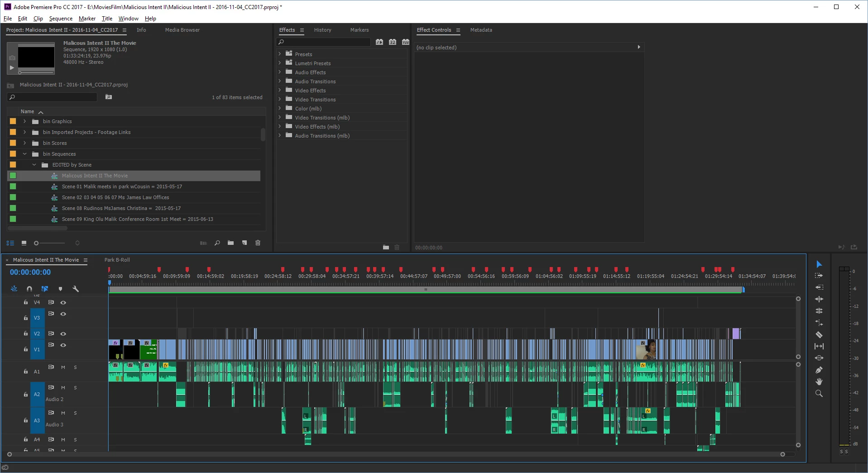Screen dimensions: 868x473
Task: Switch to Park B-Roll sequence tab
Action: coord(117,260)
